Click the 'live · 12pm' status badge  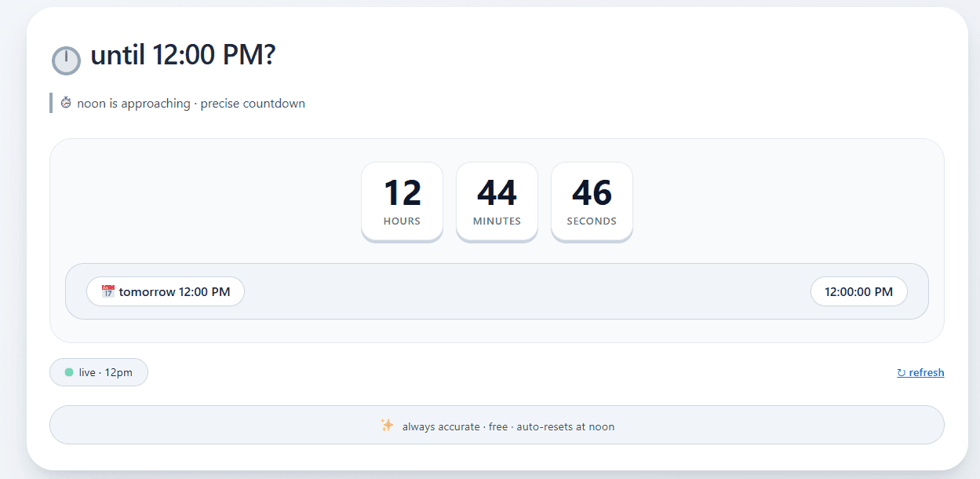pos(99,372)
